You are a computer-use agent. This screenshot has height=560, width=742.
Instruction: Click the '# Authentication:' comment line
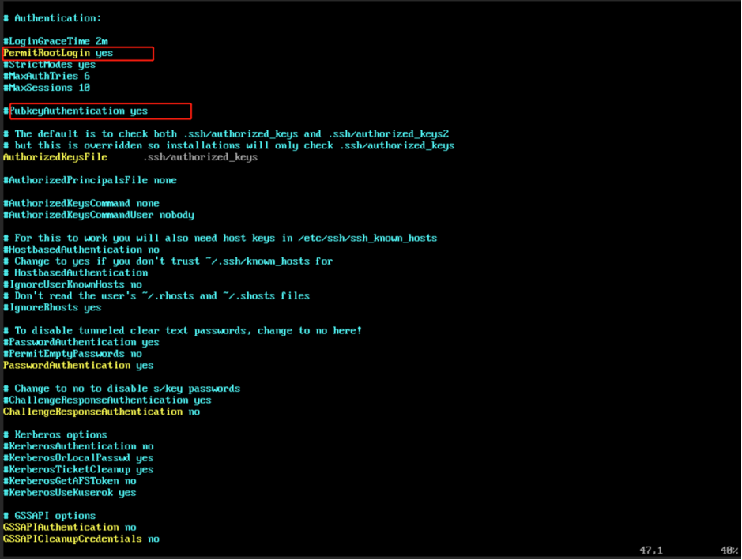52,18
